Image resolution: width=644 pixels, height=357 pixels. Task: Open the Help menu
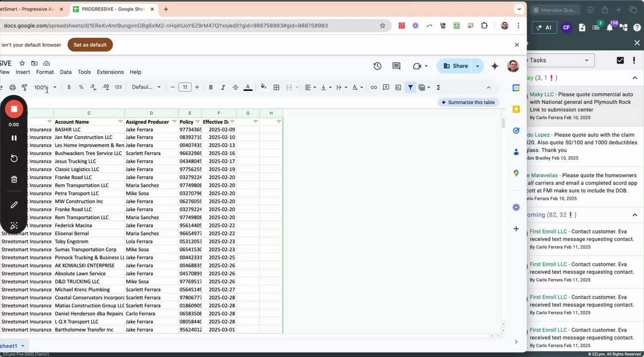pos(135,72)
